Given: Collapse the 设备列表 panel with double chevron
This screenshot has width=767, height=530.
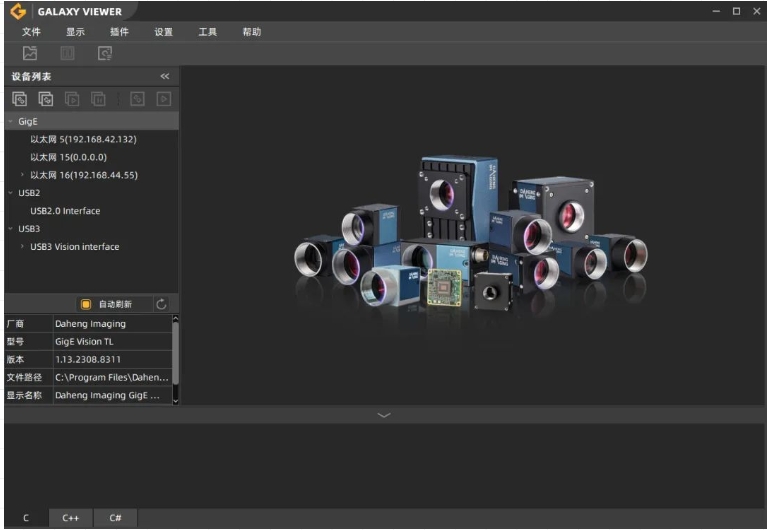Looking at the screenshot, I should 165,76.
